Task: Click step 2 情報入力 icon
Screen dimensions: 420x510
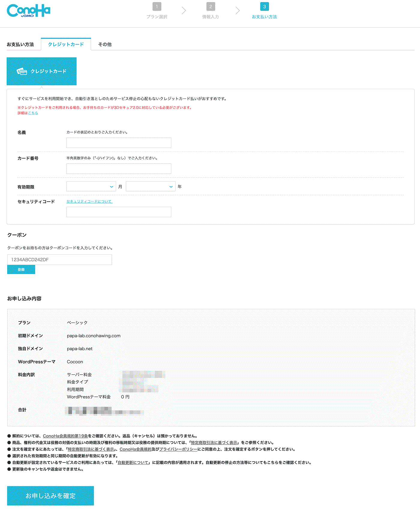Action: (211, 7)
